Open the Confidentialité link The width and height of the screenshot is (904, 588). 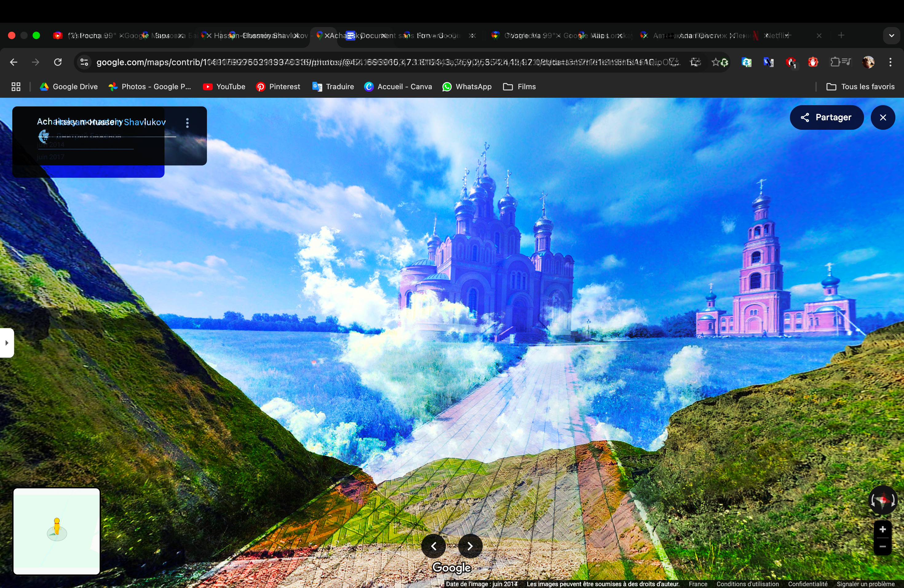[807, 584]
